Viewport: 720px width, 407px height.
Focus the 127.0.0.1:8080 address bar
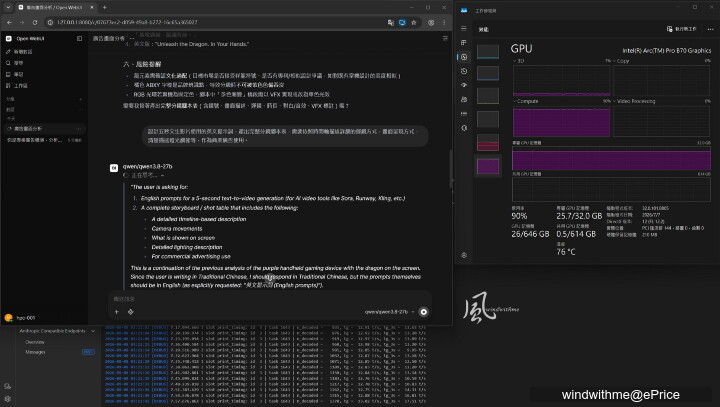pyautogui.click(x=216, y=22)
